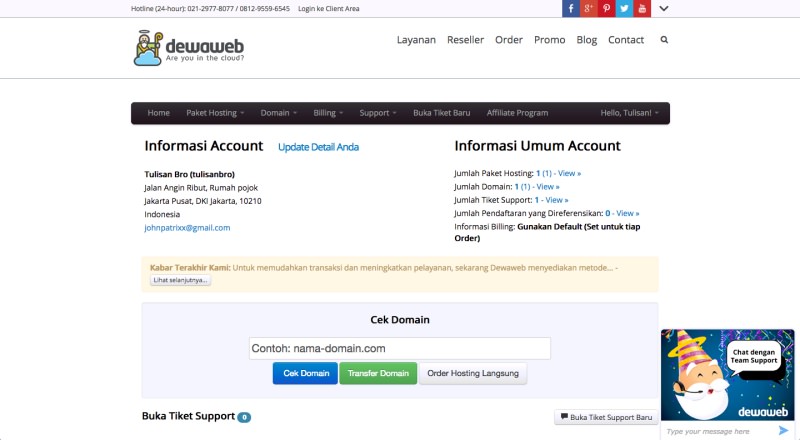
Task: Open the Contact page
Action: point(626,40)
